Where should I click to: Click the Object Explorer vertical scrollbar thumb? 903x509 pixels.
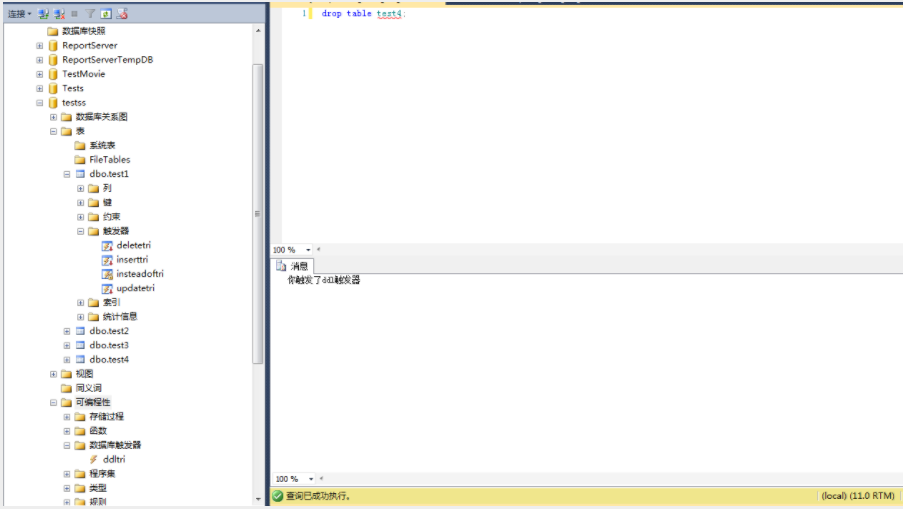(258, 214)
